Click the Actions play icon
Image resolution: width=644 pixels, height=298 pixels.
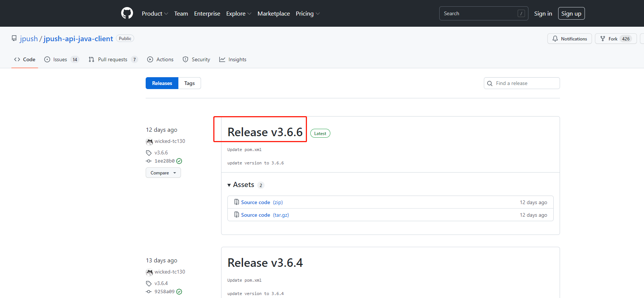(150, 59)
